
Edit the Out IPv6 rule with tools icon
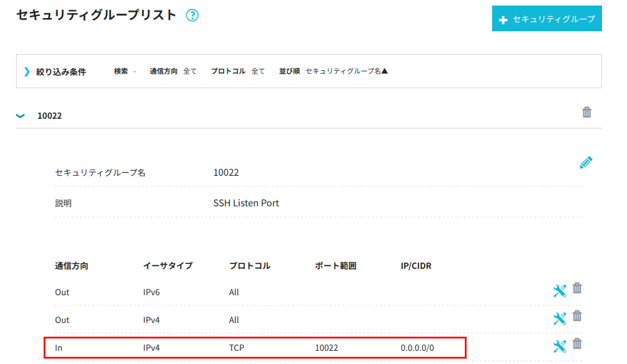560,291
